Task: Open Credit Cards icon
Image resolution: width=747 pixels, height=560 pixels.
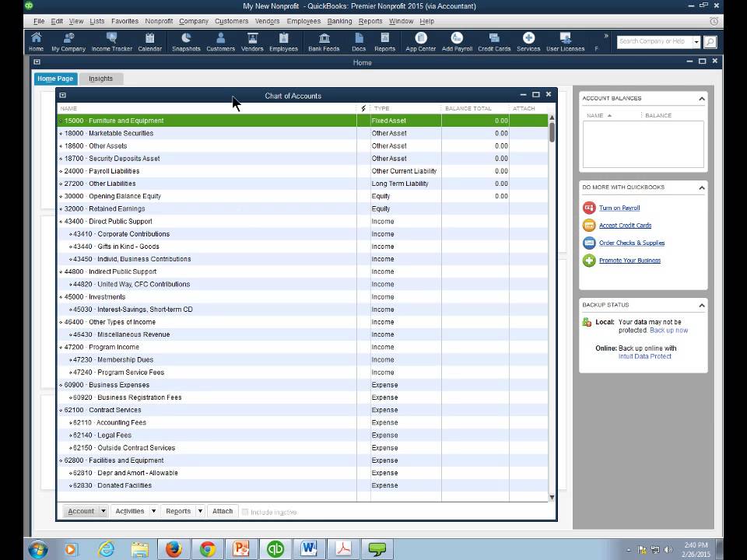Action: 494,42
